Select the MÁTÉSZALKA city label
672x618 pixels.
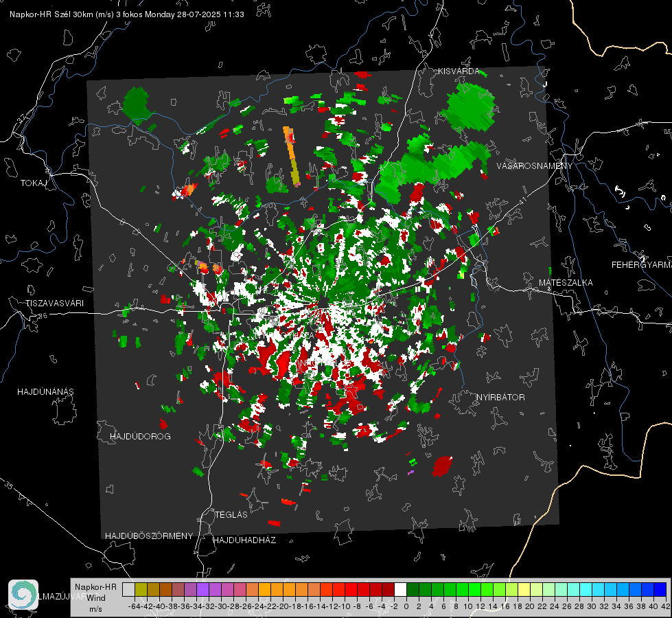point(566,283)
